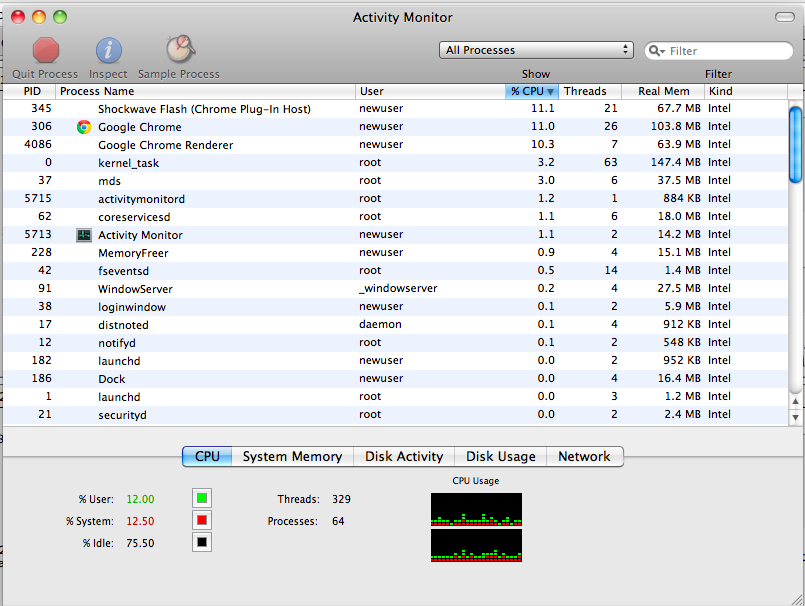Toggle the toolbar pill button in title bar

pos(784,17)
